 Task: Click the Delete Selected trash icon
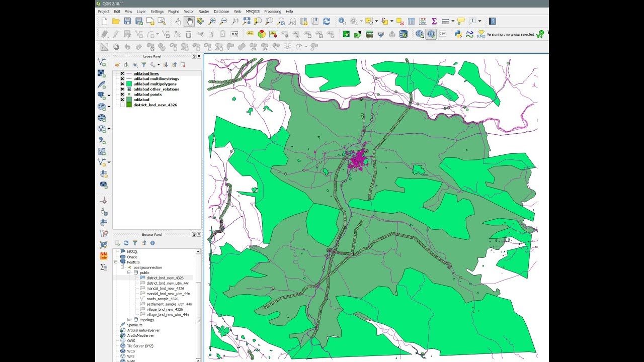pyautogui.click(x=188, y=34)
